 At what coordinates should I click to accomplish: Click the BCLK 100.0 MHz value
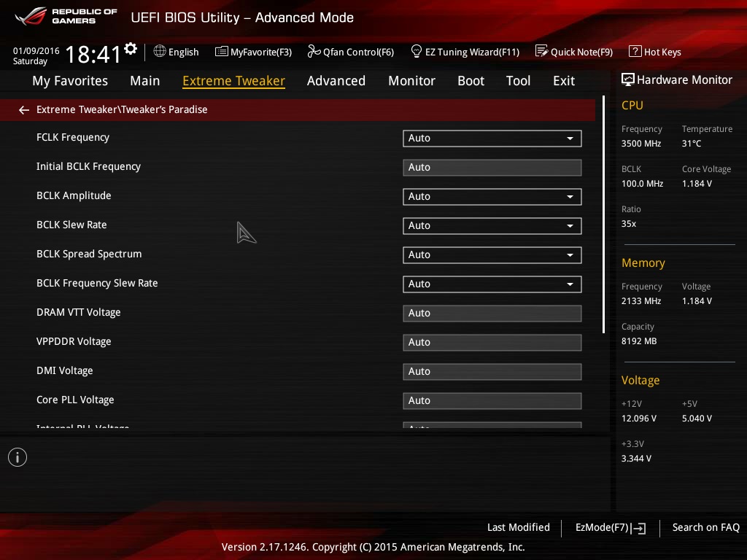(642, 183)
